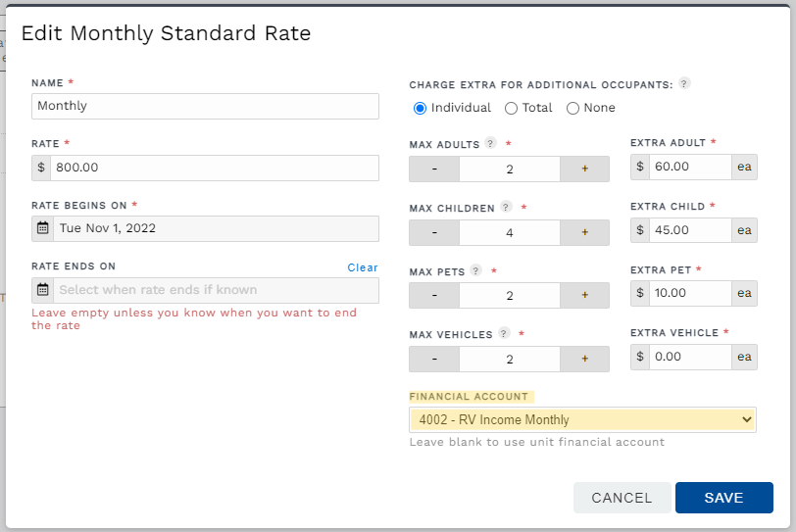Click help icon beside Max Pets
The image size is (796, 532).
[x=475, y=270]
